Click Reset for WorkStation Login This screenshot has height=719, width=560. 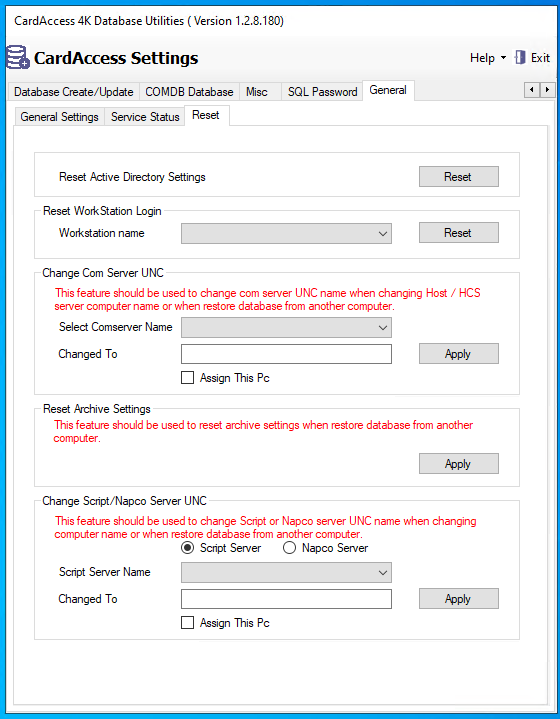pyautogui.click(x=459, y=232)
